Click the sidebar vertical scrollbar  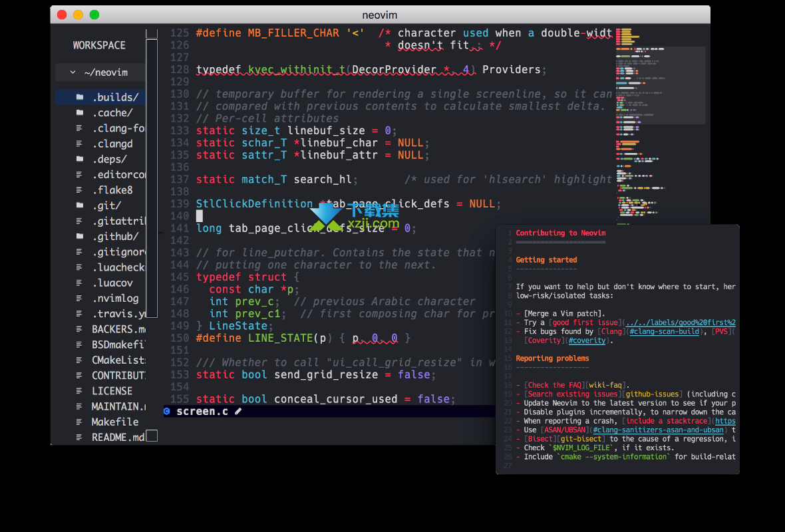click(x=152, y=178)
